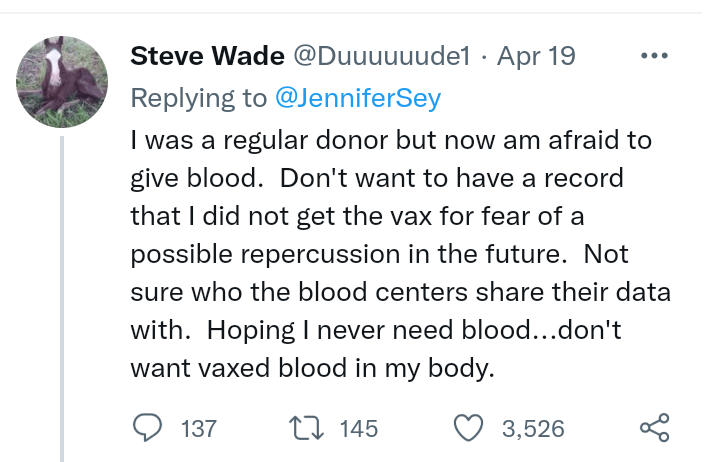This screenshot has width=704, height=462.
Task: Open the three-dot more options menu
Action: (652, 56)
